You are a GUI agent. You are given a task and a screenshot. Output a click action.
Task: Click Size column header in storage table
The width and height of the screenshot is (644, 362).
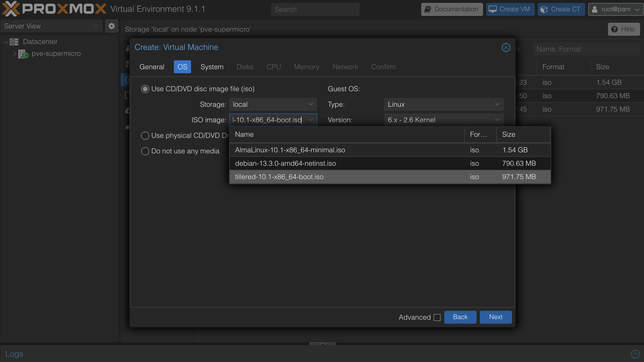coord(617,67)
